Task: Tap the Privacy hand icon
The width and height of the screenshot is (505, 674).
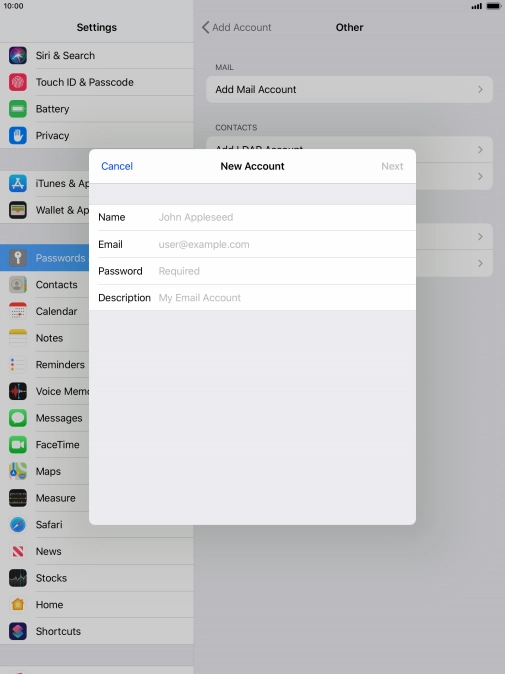Action: pyautogui.click(x=18, y=135)
